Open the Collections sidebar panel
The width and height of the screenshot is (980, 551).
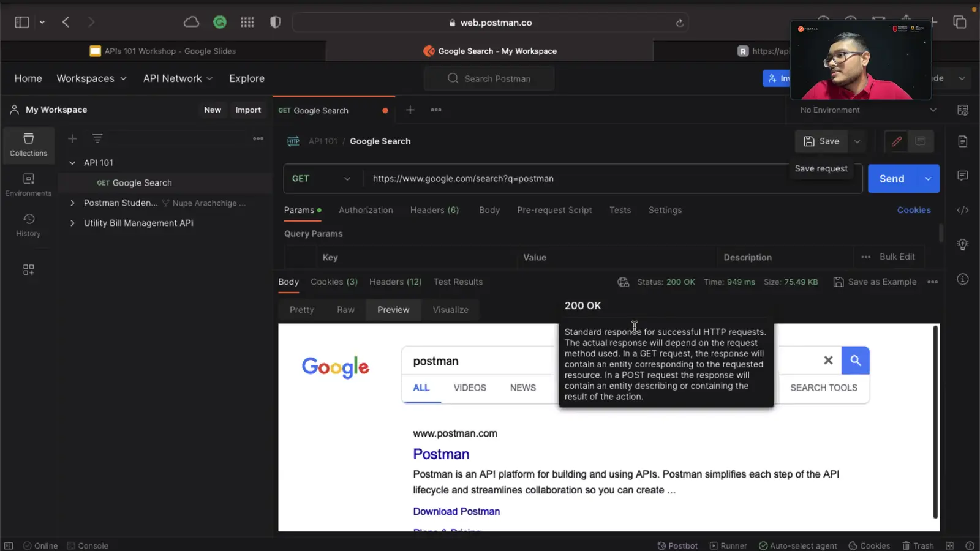coord(28,145)
